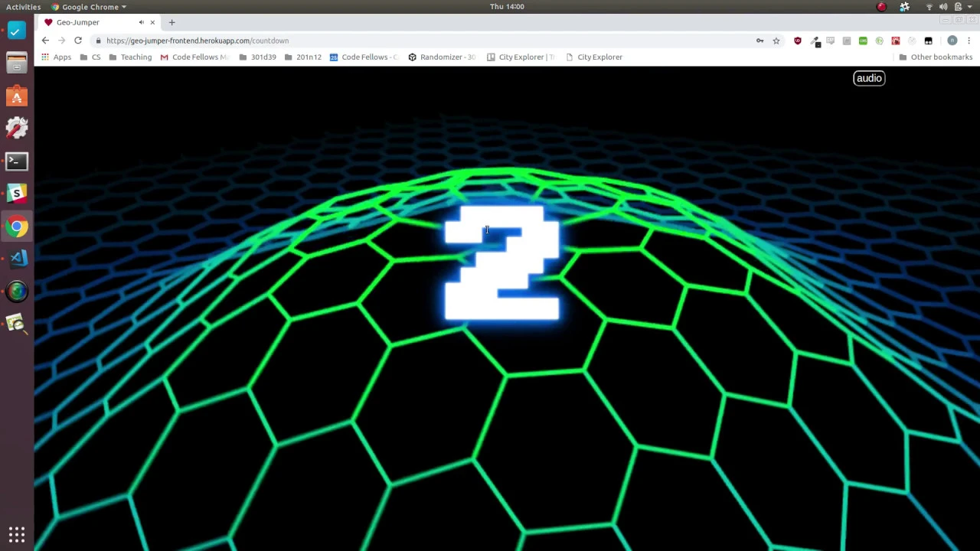This screenshot has width=980, height=551.
Task: Open the Google Chrome app menu
Action: click(88, 7)
